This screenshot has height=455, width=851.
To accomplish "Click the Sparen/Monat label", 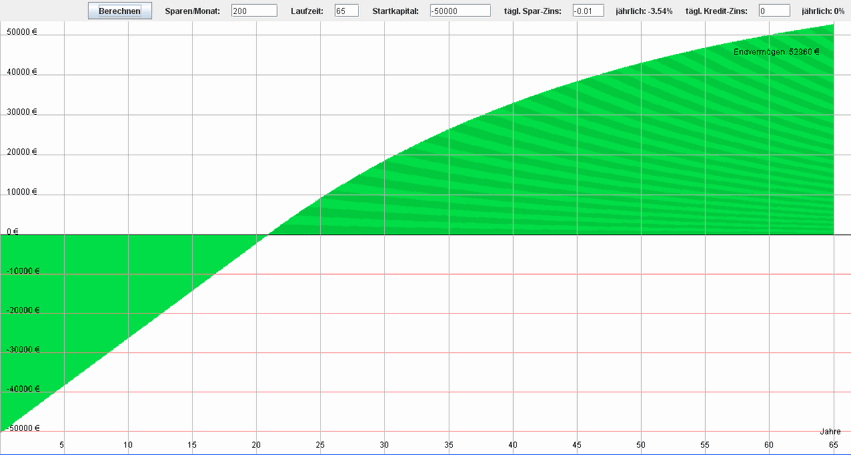I will (192, 11).
